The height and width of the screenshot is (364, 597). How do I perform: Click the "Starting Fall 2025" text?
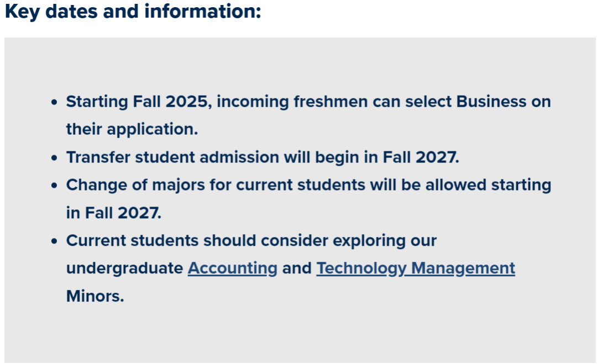coord(138,102)
